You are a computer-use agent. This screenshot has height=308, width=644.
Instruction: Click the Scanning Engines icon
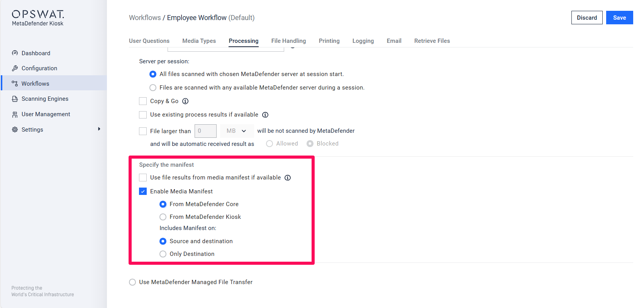click(x=15, y=99)
